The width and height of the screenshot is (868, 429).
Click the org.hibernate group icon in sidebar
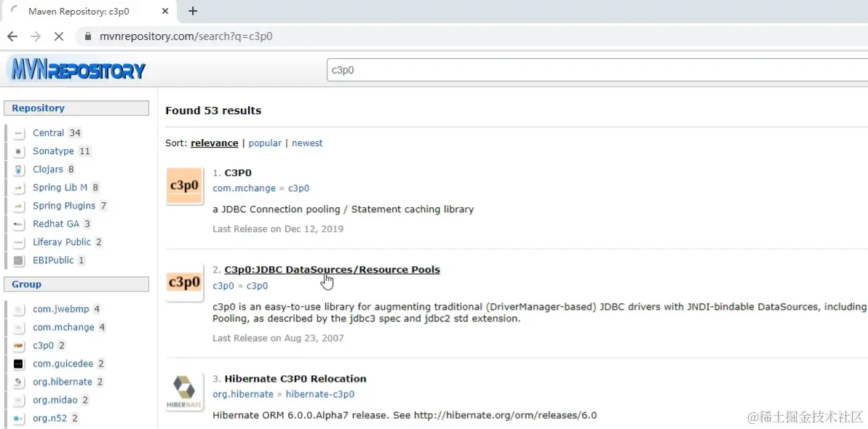20,382
